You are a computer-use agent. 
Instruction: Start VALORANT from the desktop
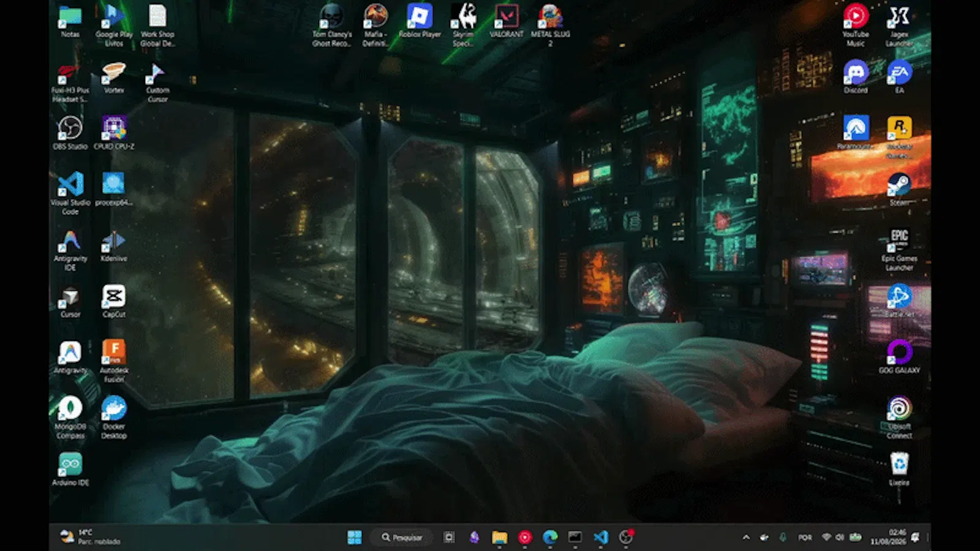(x=507, y=21)
